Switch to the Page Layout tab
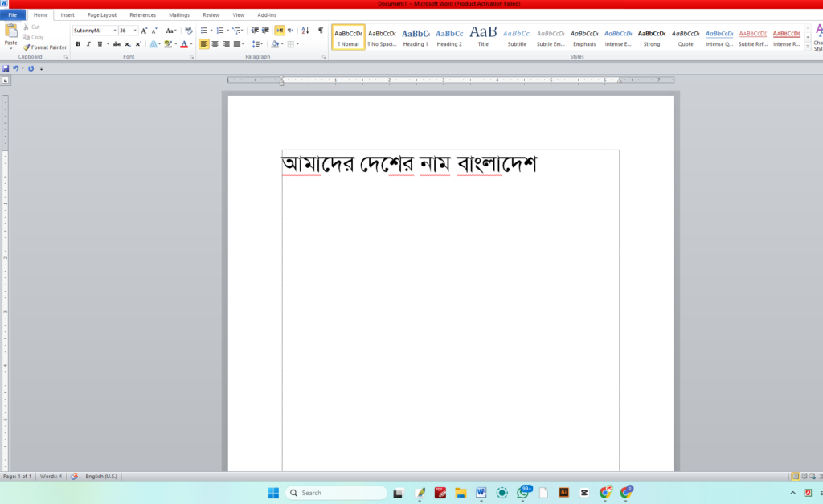 pos(101,14)
